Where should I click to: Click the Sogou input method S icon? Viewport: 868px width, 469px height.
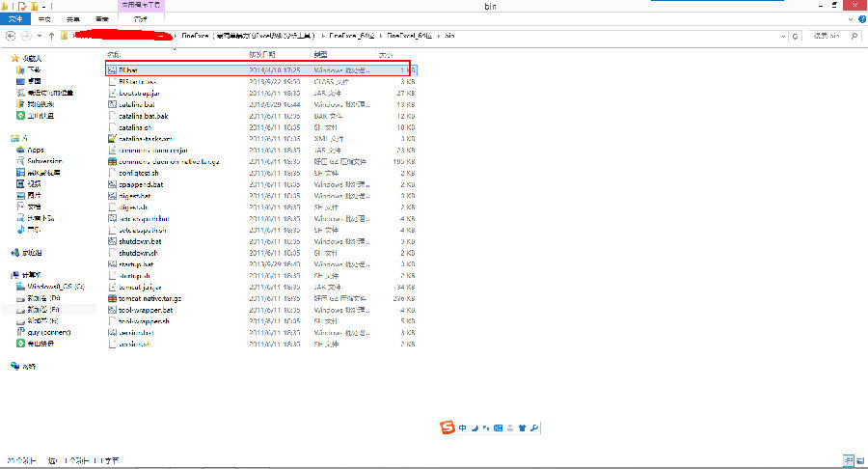(x=447, y=427)
